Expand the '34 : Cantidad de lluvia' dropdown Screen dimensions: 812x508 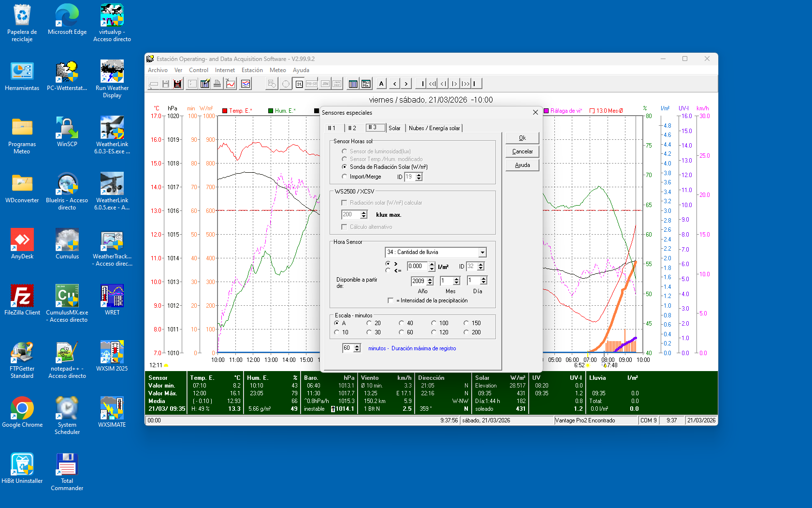[482, 252]
